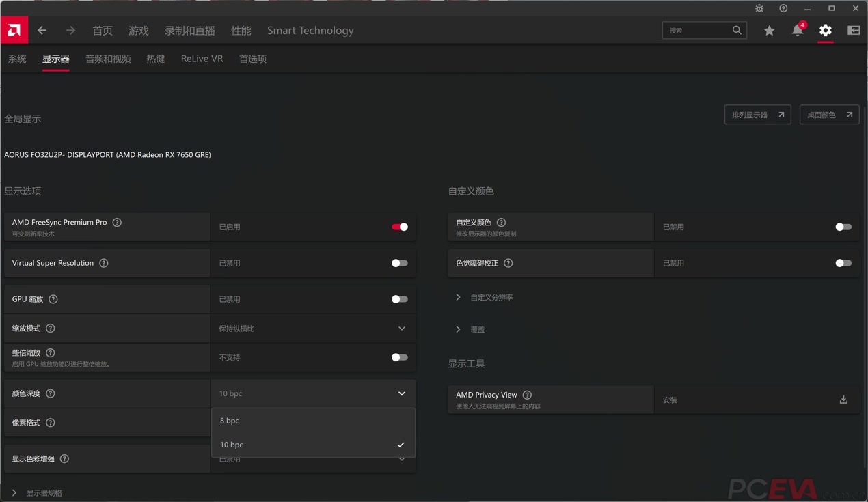Open 游戏 menu

tap(139, 30)
